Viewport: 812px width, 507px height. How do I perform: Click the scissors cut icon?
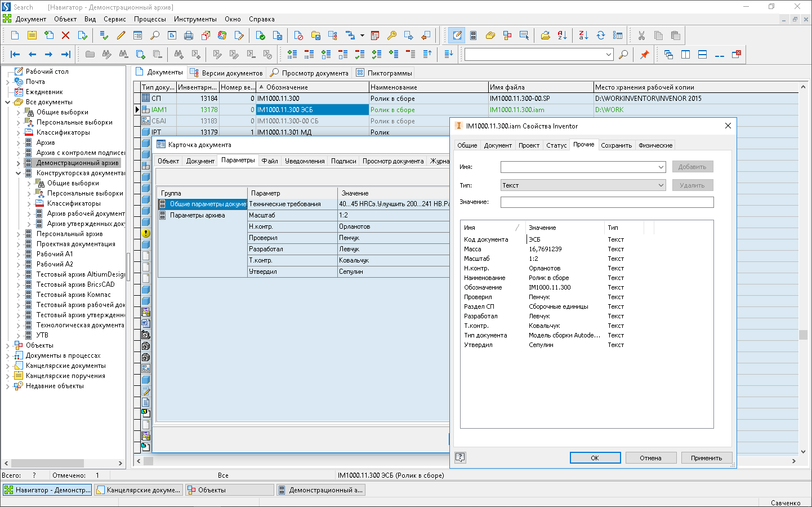pos(641,35)
